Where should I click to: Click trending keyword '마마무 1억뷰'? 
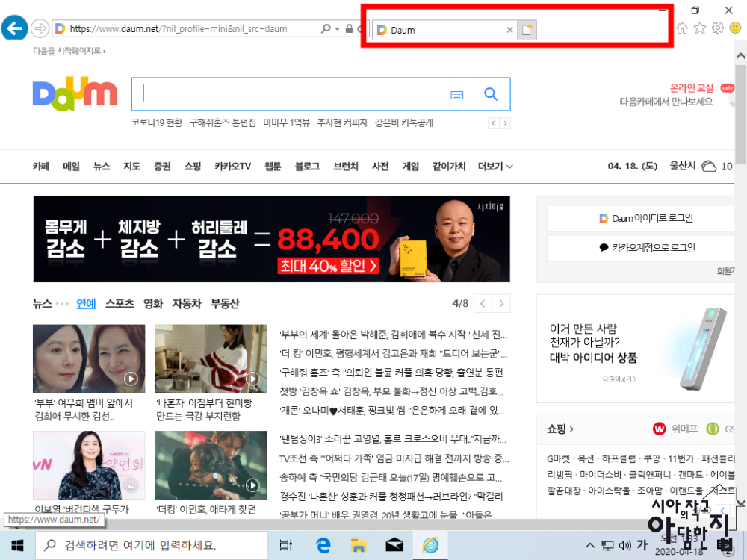tap(286, 123)
